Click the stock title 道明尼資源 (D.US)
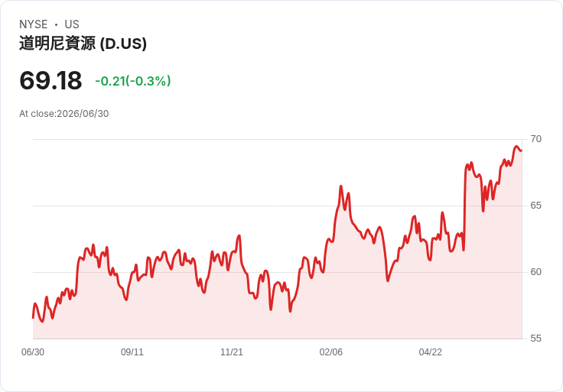The image size is (563, 392). (83, 44)
